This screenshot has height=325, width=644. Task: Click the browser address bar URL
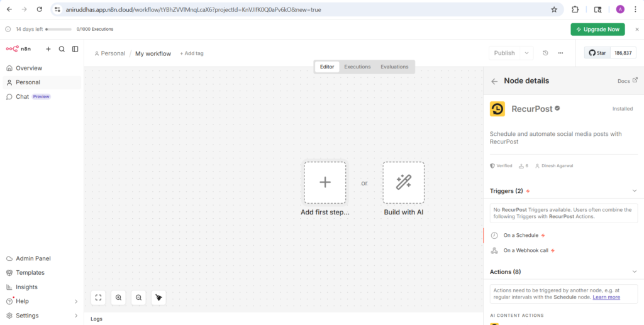click(x=193, y=9)
